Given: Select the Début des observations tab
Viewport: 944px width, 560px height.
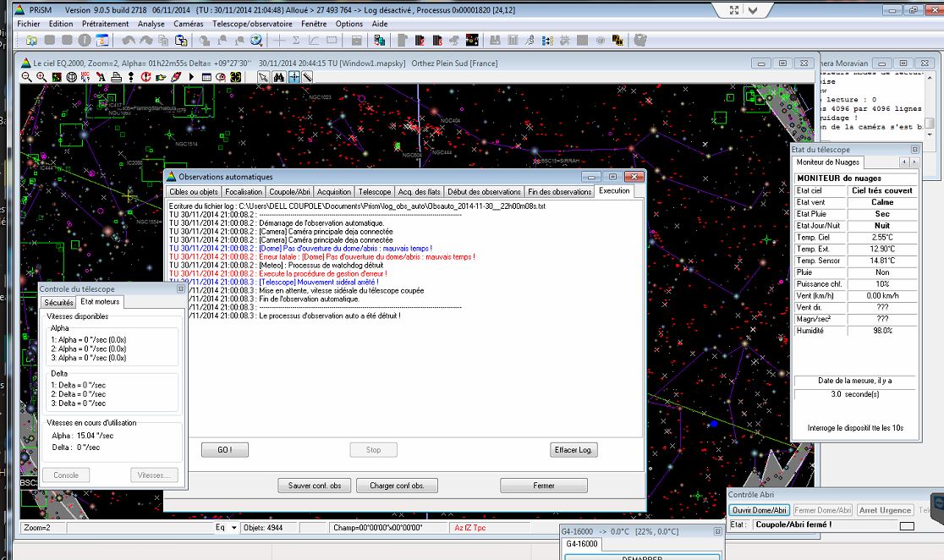Looking at the screenshot, I should click(484, 192).
